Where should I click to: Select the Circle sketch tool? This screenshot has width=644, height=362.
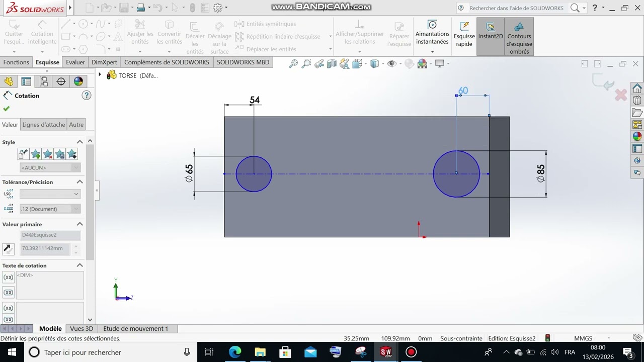coord(83,24)
